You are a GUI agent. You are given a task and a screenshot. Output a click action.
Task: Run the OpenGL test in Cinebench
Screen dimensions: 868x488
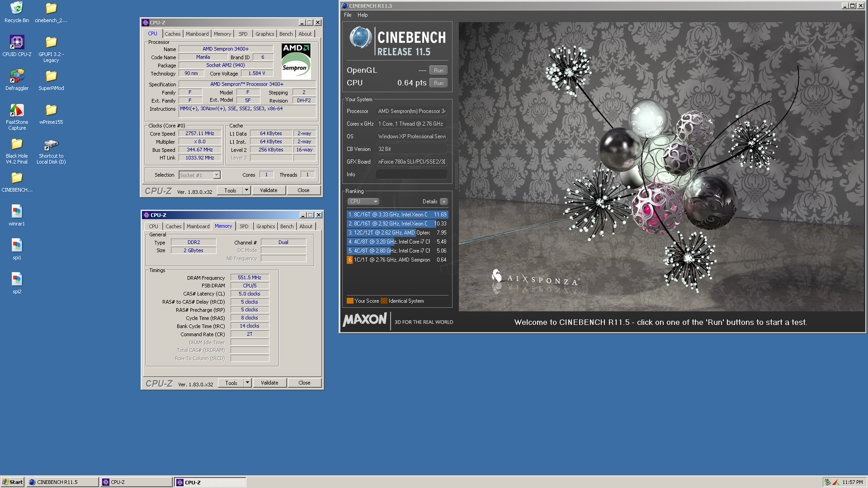pos(439,70)
